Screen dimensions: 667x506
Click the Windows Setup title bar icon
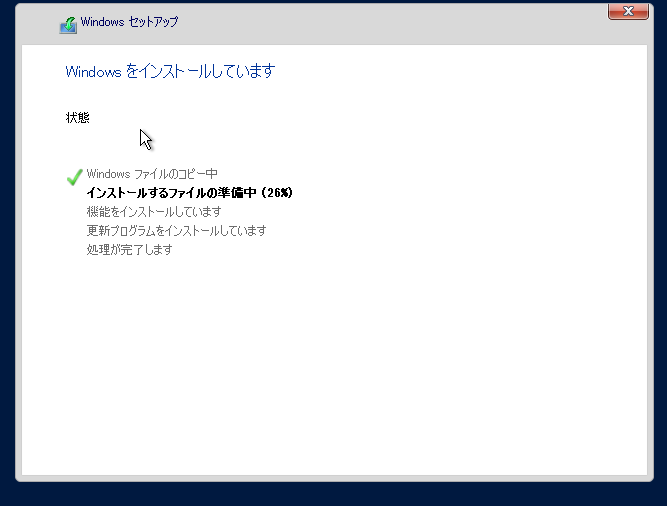point(68,25)
